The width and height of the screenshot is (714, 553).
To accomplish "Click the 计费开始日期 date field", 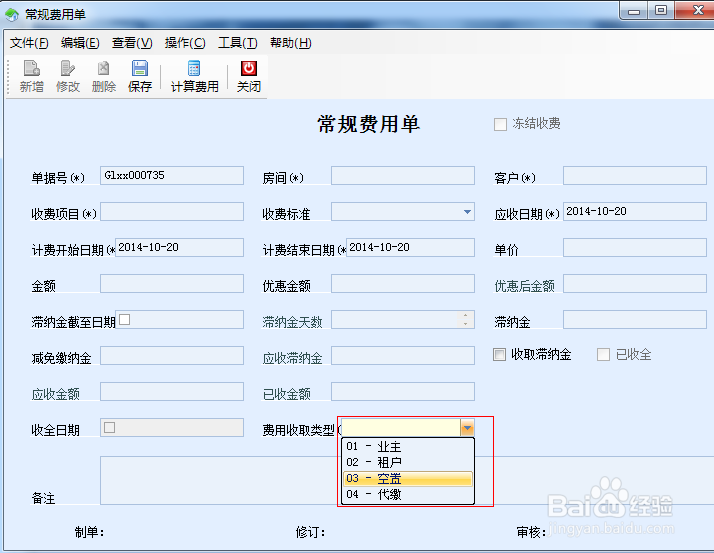I will pos(179,247).
